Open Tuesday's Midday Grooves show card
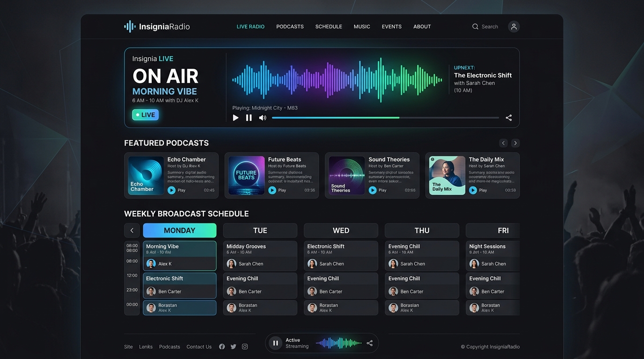 [x=260, y=256]
